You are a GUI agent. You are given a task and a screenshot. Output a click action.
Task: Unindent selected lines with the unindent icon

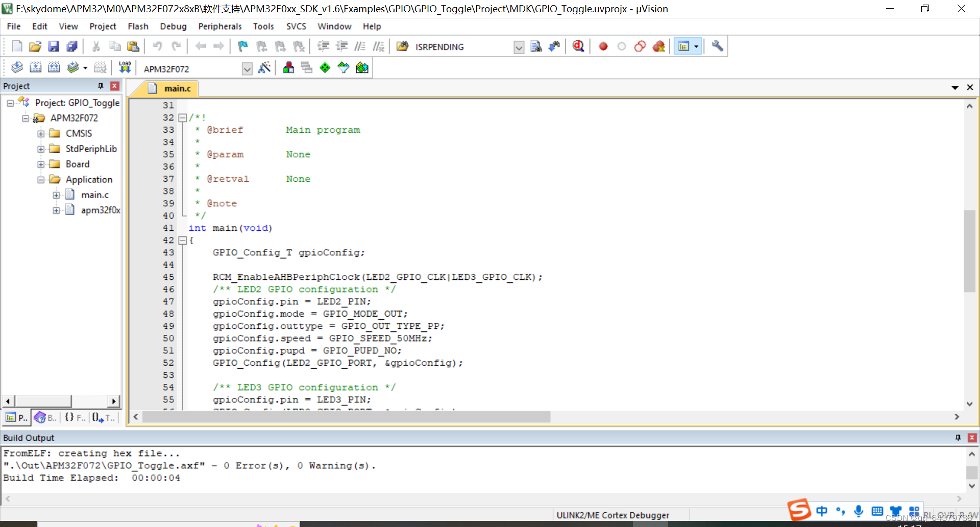click(x=341, y=46)
